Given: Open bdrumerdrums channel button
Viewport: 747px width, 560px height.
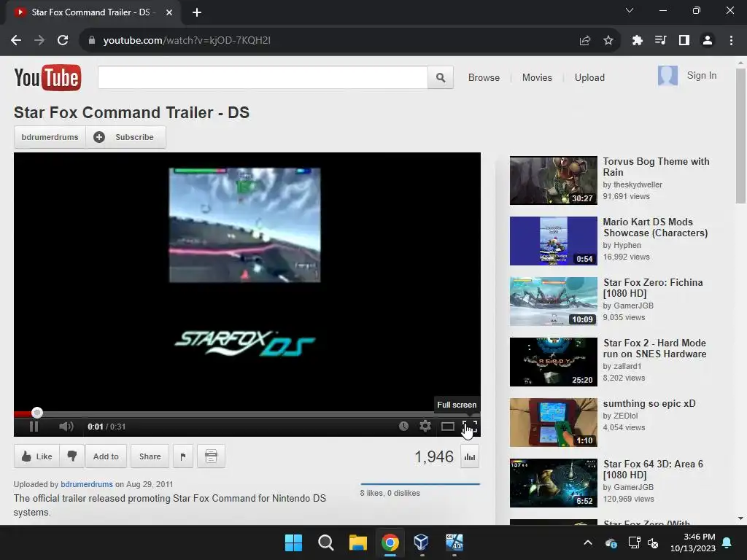Looking at the screenshot, I should [50, 137].
